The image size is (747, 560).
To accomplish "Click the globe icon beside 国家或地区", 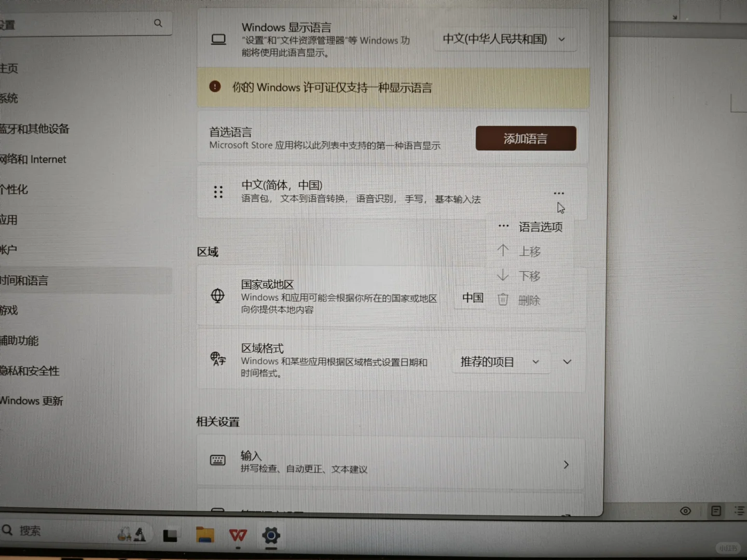I will point(218,296).
